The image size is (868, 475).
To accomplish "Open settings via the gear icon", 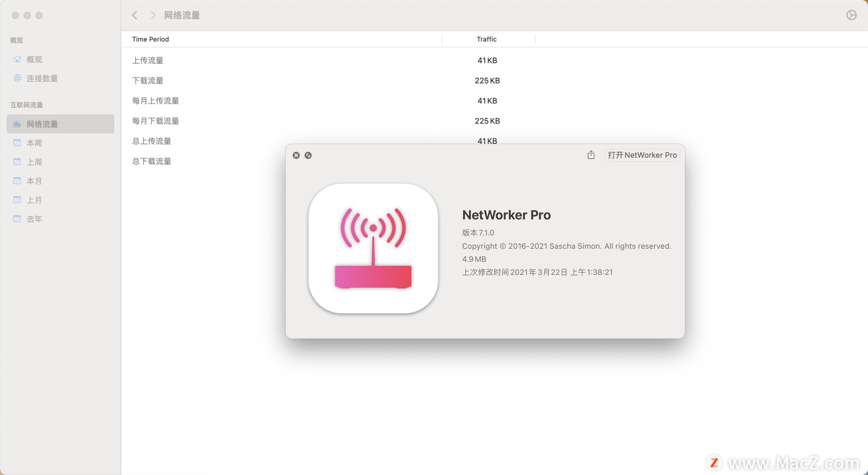I will [851, 15].
